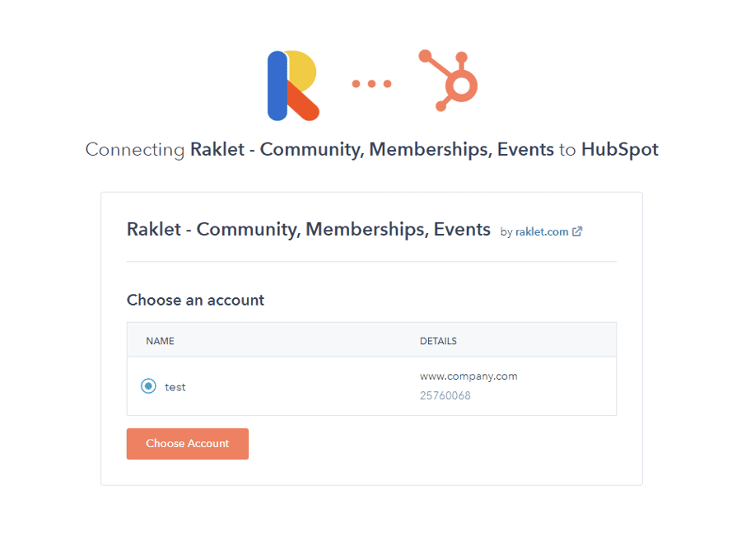Click the bold Raklet text in the top heading

tap(217, 149)
